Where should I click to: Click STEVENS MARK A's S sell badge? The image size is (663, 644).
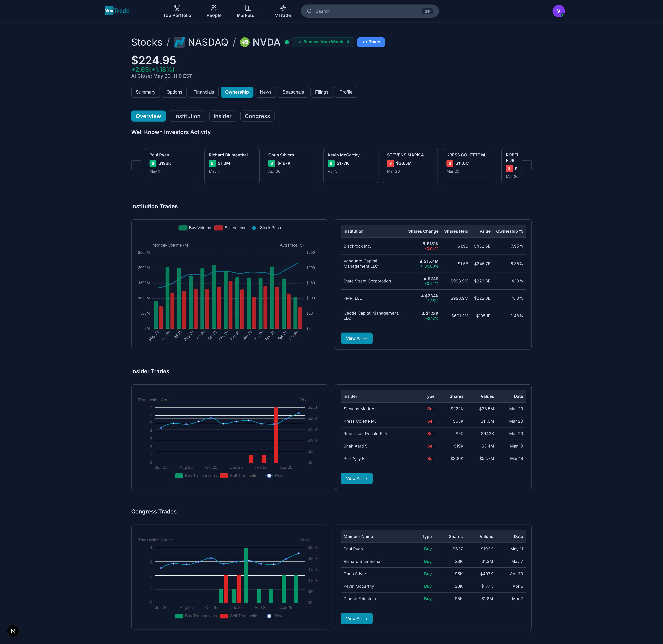(390, 163)
